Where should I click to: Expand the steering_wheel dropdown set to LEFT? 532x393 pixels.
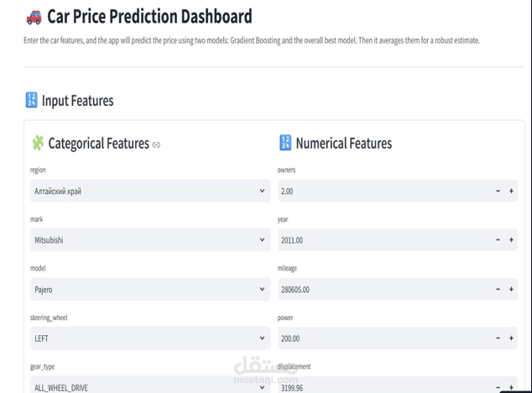coord(149,338)
